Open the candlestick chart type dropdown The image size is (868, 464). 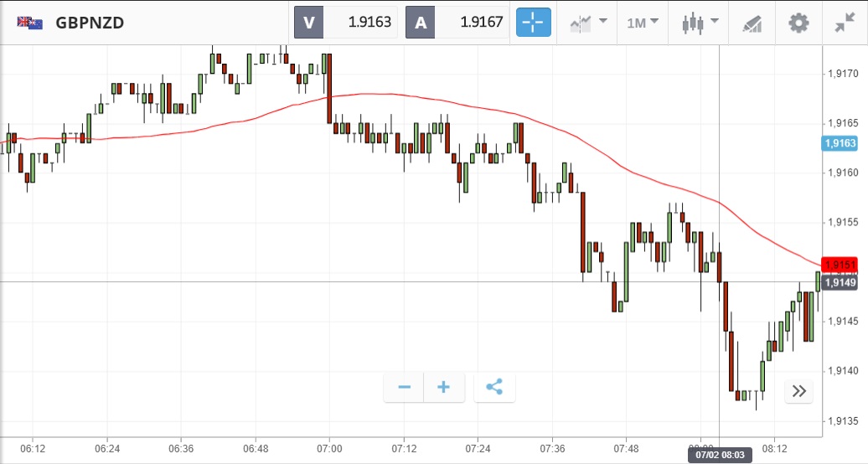(700, 23)
